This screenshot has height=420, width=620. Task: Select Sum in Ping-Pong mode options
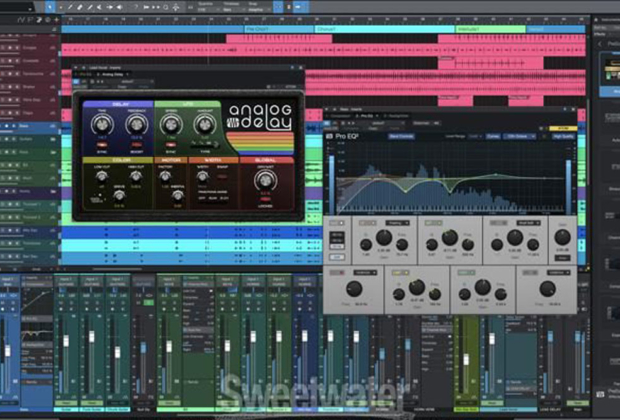(x=213, y=198)
